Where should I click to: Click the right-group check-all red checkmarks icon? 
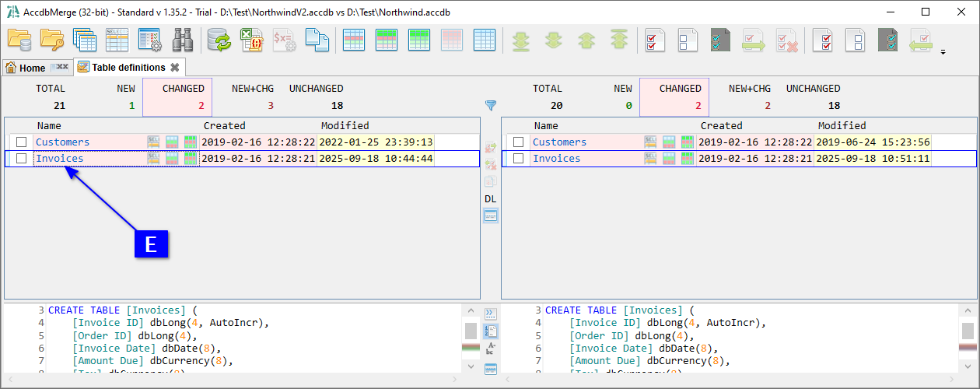(x=823, y=39)
